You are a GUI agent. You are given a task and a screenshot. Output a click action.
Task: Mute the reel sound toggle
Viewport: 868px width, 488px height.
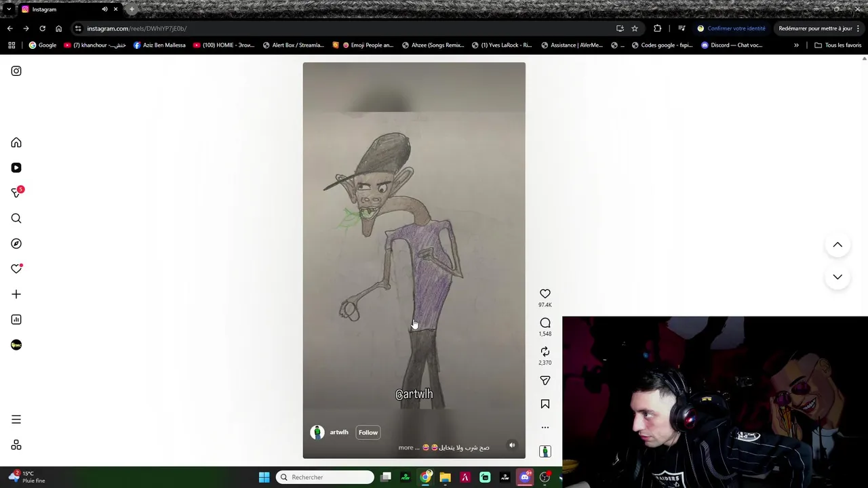(x=512, y=445)
